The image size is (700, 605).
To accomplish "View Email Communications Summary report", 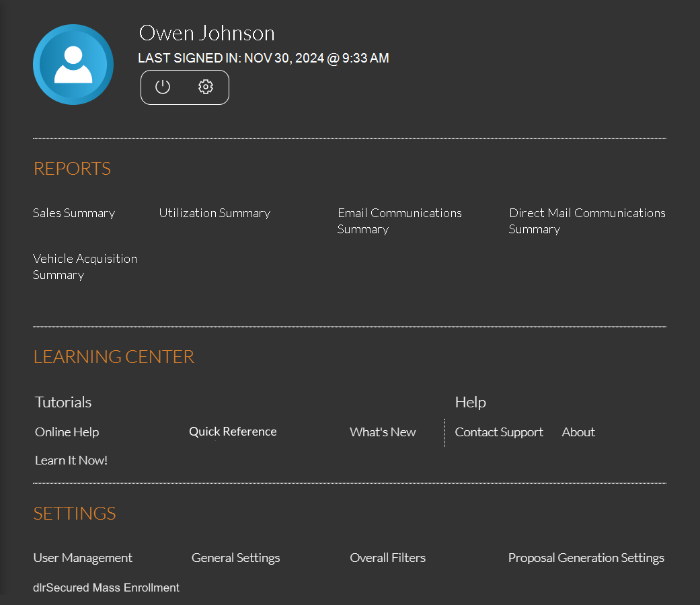I will pyautogui.click(x=399, y=220).
